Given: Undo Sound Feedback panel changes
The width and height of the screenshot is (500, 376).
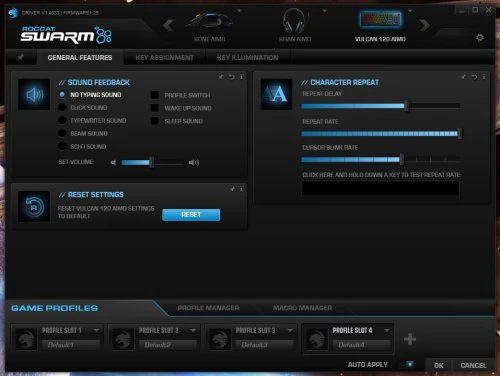Looking at the screenshot, I should click(x=231, y=77).
